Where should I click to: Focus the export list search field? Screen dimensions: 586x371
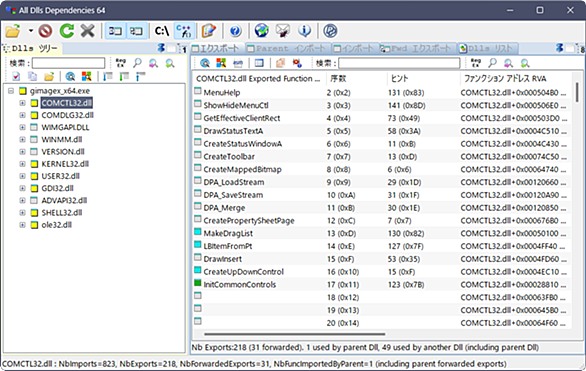[x=399, y=63]
